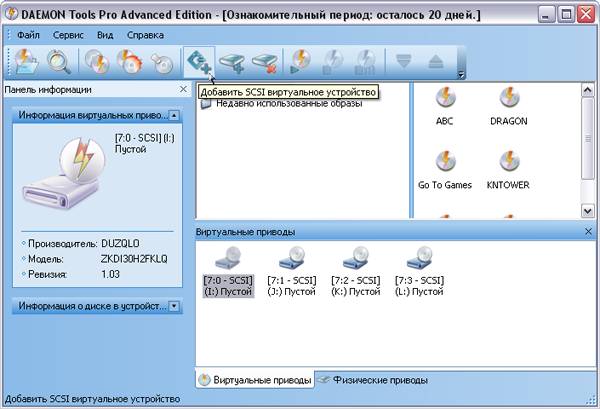Click the DAEMON Tools title bar icon
This screenshot has height=409, width=600.
11,14
